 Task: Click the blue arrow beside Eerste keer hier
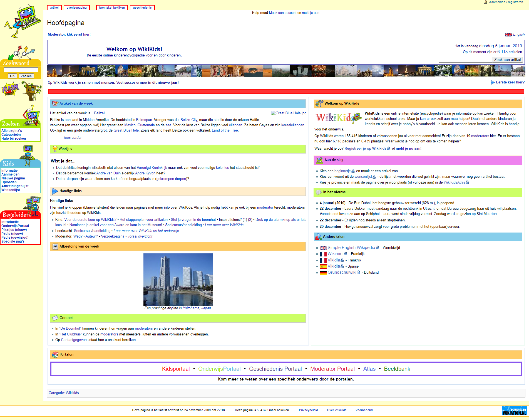[493, 82]
